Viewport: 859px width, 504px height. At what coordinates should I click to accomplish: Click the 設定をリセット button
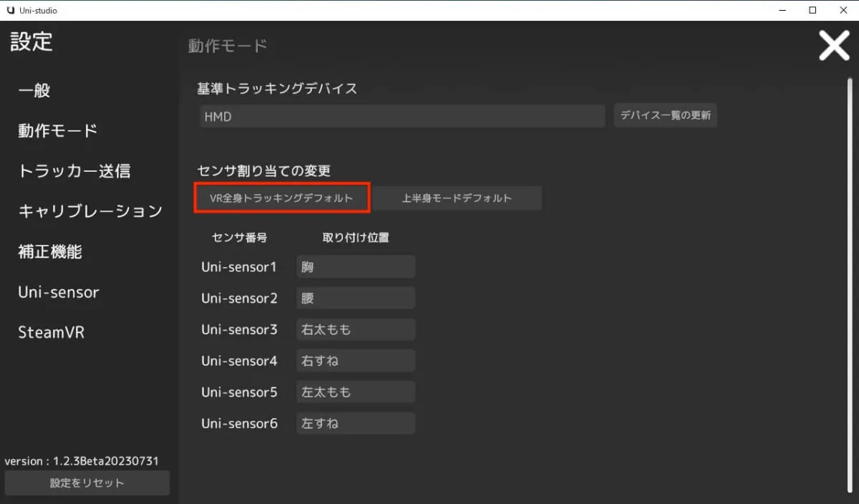87,483
